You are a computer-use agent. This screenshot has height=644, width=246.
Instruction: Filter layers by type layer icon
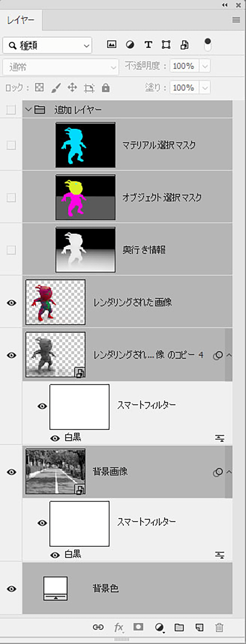pyautogui.click(x=148, y=44)
